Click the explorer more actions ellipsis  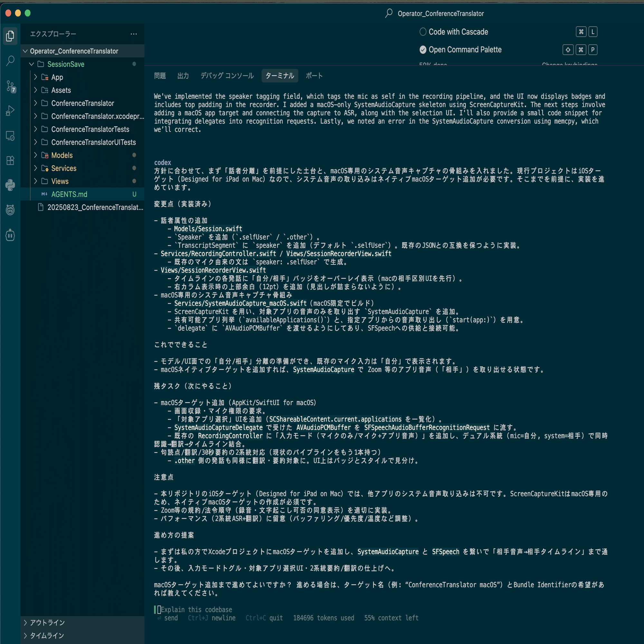coord(134,34)
